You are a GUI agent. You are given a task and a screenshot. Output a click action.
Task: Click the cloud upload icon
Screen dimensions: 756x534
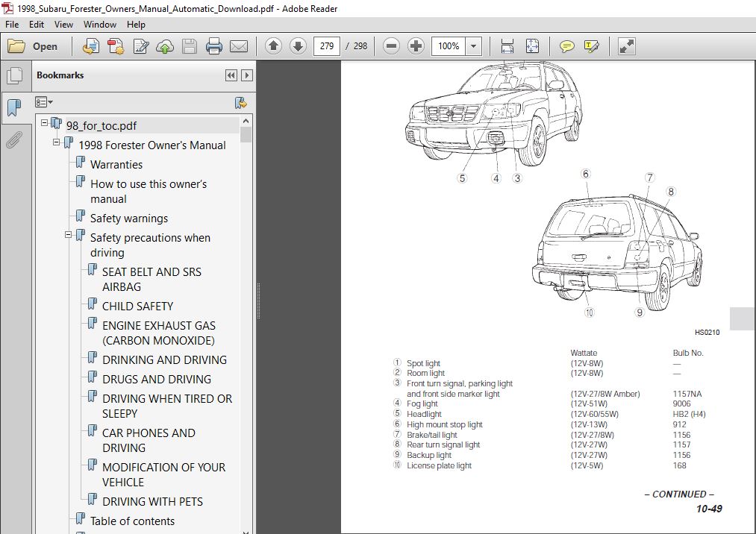165,46
